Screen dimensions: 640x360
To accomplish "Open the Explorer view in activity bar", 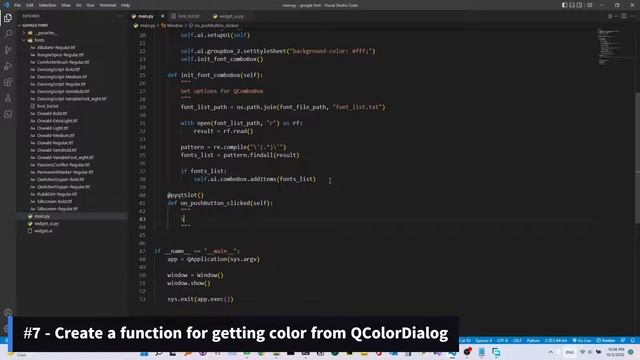I will 8,18.
